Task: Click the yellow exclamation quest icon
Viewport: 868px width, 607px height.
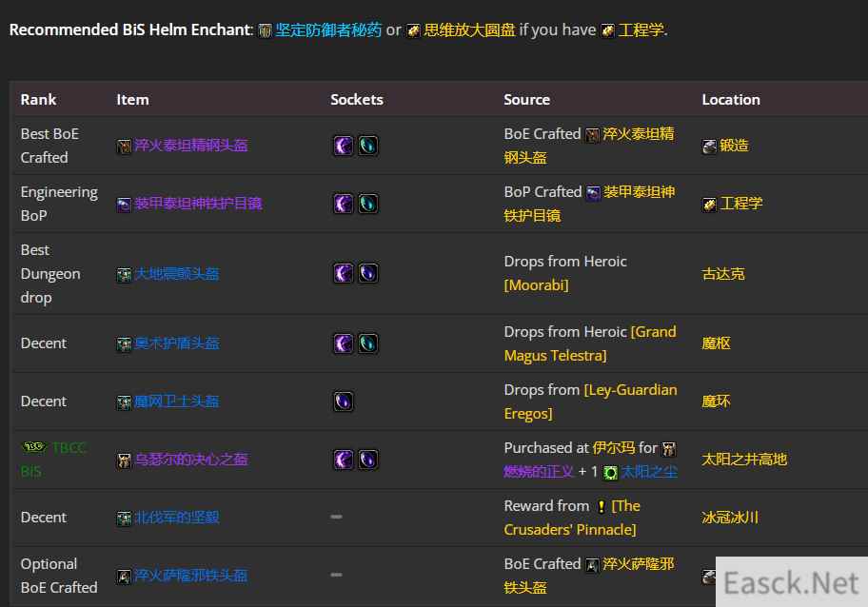Action: click(x=601, y=506)
